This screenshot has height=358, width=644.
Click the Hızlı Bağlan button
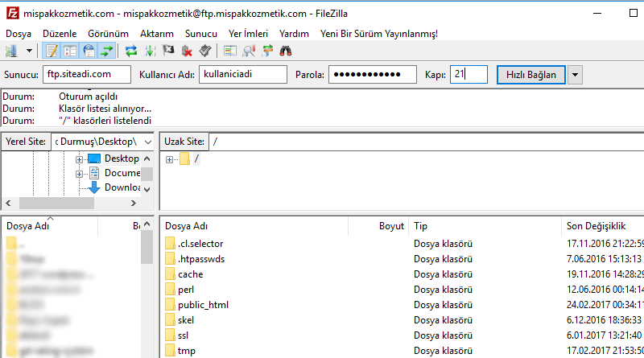coord(531,75)
